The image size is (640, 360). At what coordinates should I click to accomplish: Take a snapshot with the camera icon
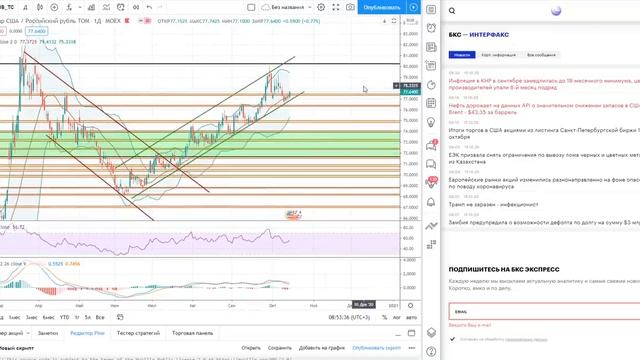350,7
